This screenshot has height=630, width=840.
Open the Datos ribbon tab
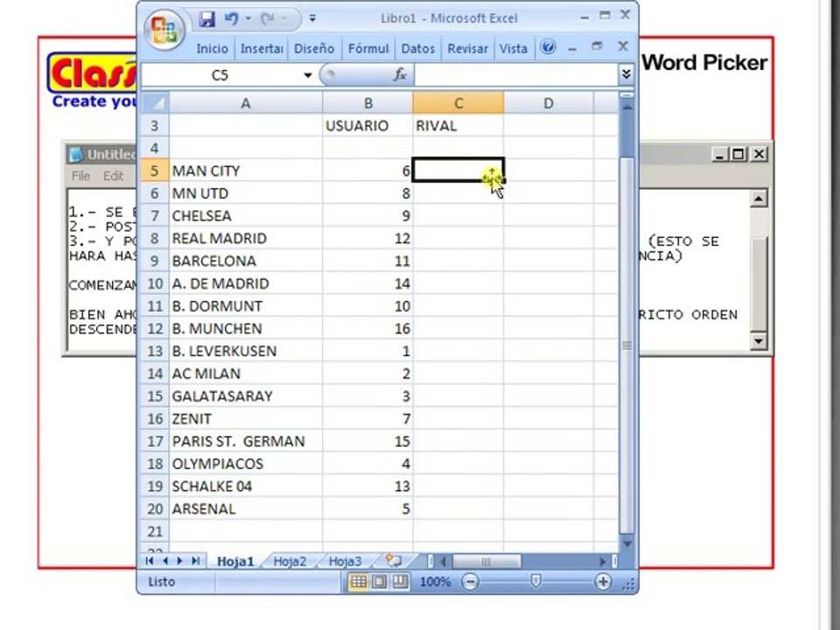418,49
